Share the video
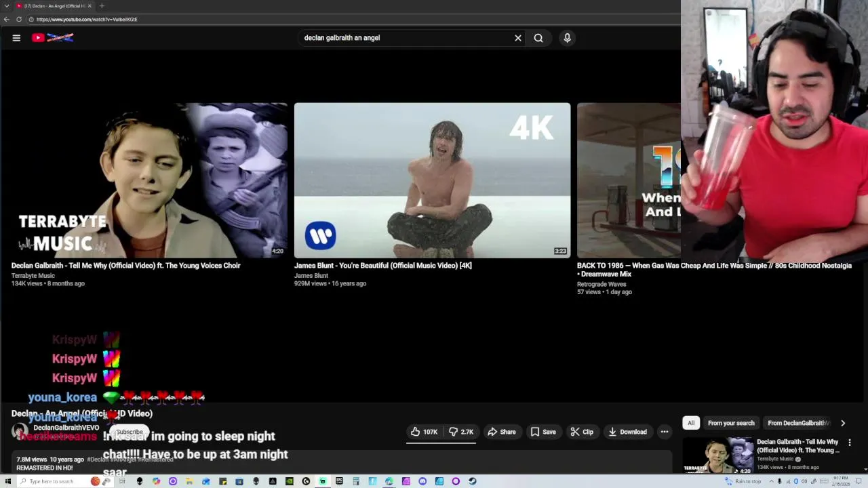The image size is (868, 488). (x=502, y=432)
